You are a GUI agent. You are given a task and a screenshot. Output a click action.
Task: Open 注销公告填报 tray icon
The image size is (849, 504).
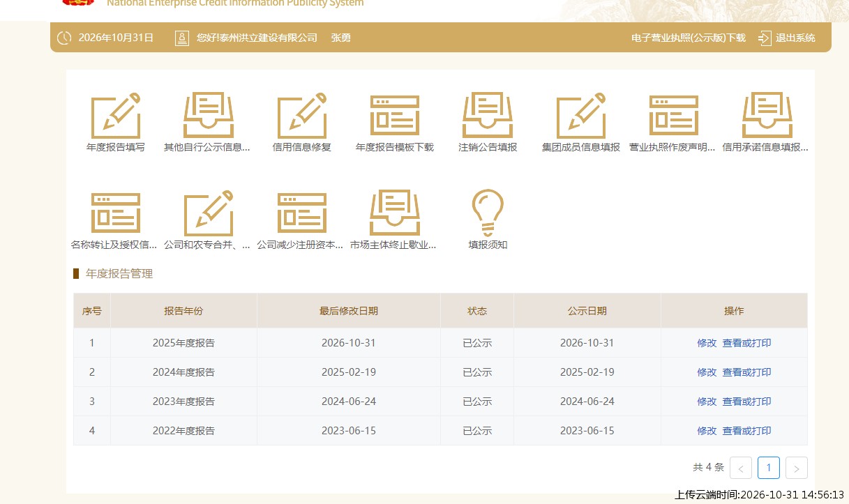488,115
